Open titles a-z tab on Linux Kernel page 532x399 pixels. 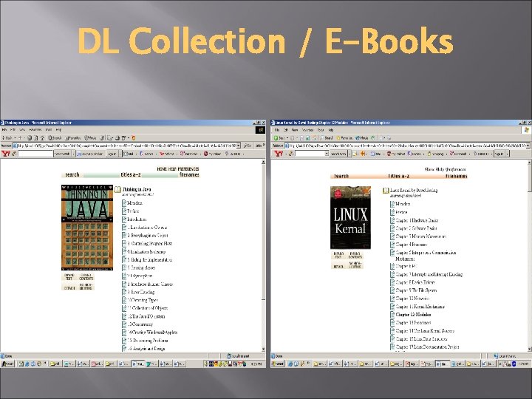click(x=399, y=176)
